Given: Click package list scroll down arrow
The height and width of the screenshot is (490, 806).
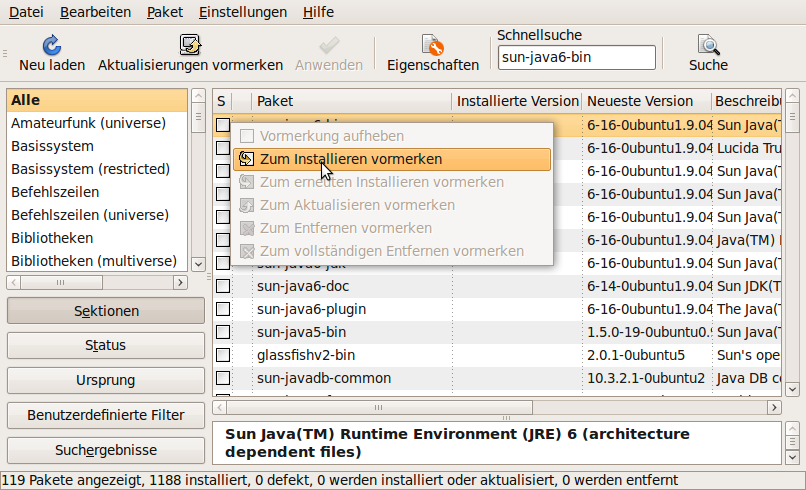Looking at the screenshot, I should click(792, 389).
